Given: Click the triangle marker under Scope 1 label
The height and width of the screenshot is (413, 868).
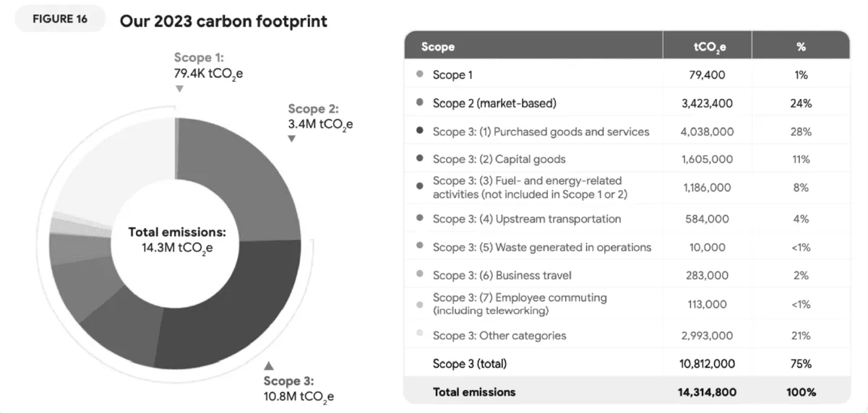Looking at the screenshot, I should [x=179, y=89].
